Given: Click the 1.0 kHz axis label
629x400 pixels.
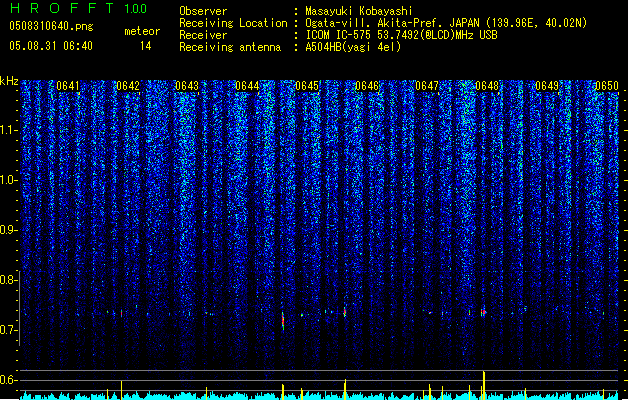Looking at the screenshot, I should tap(8, 180).
